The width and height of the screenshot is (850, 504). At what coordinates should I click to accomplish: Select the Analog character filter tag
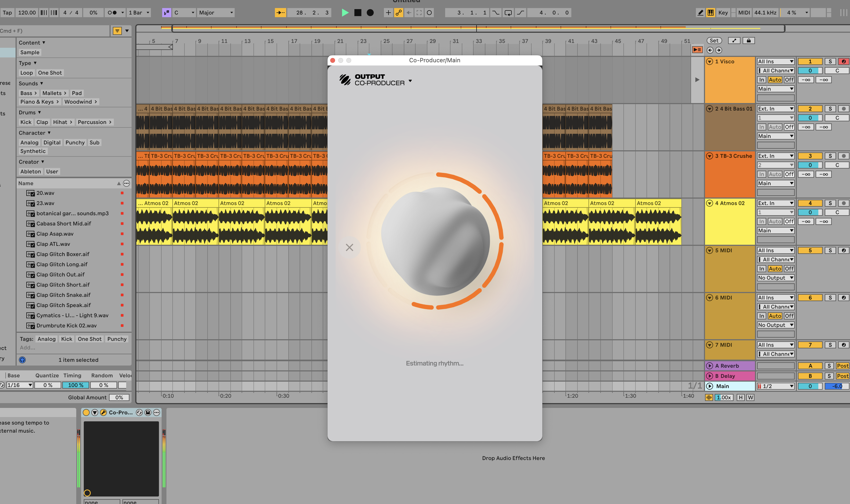(29, 143)
